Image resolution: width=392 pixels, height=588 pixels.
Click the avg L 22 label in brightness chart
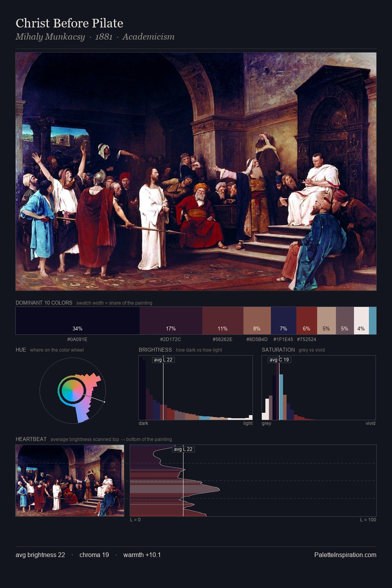163,360
